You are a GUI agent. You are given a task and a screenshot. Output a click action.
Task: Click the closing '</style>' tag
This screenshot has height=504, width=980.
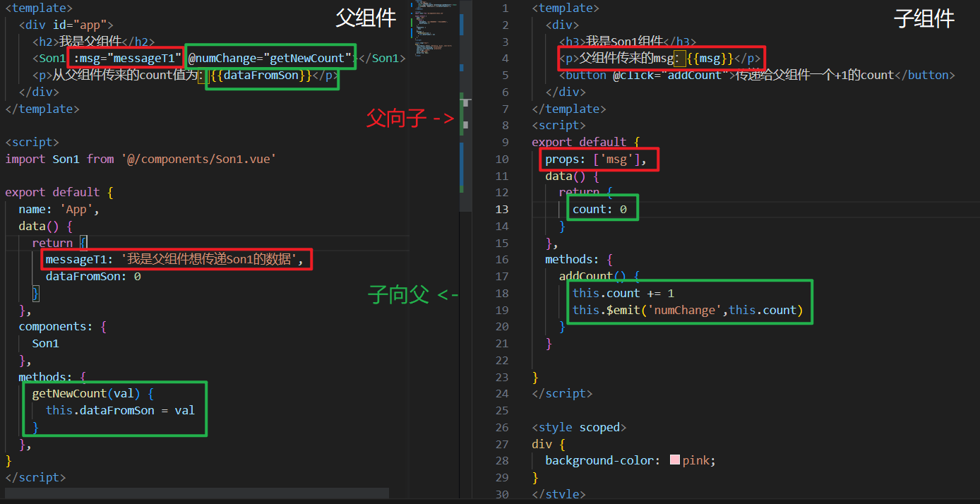coord(558,494)
